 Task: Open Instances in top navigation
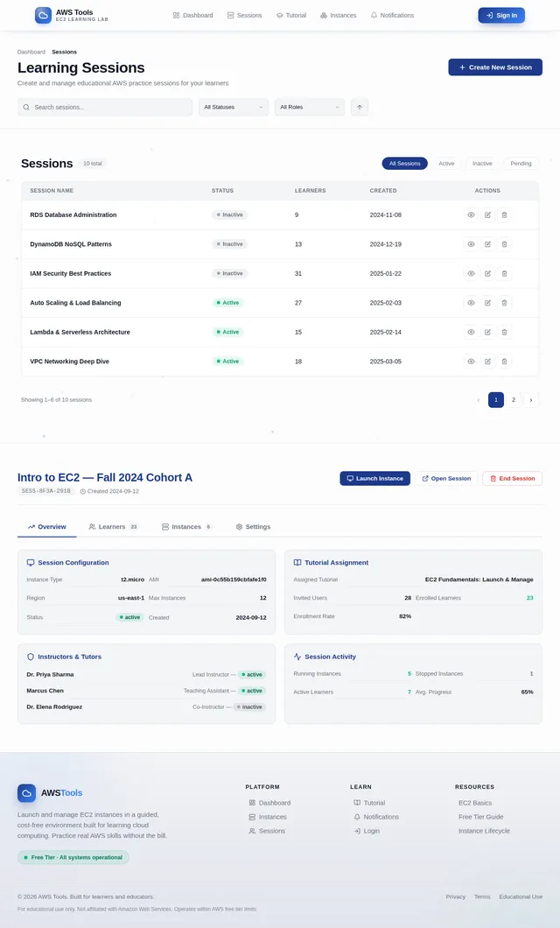click(339, 16)
